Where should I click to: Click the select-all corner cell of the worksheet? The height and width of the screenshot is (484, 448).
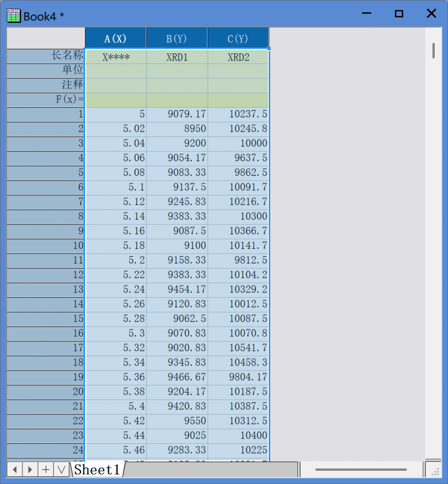pos(46,38)
